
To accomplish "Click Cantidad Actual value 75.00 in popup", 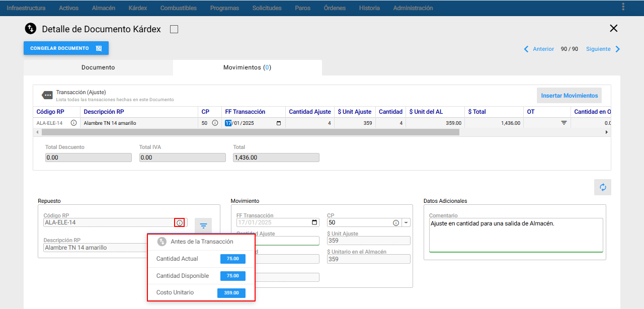I will point(233,259).
